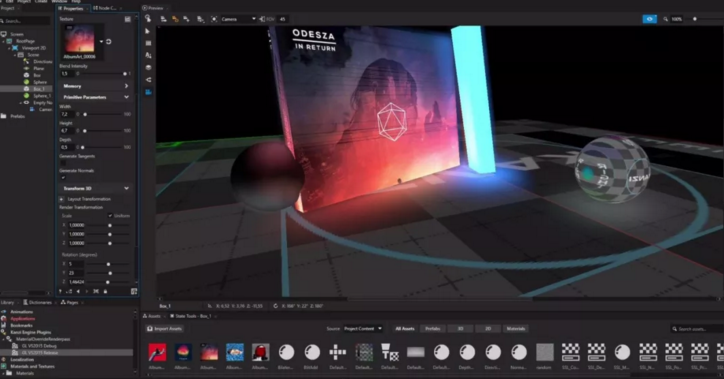Image resolution: width=724 pixels, height=379 pixels.
Task: Click the help question mark in Properties footer
Action: pyautogui.click(x=60, y=291)
